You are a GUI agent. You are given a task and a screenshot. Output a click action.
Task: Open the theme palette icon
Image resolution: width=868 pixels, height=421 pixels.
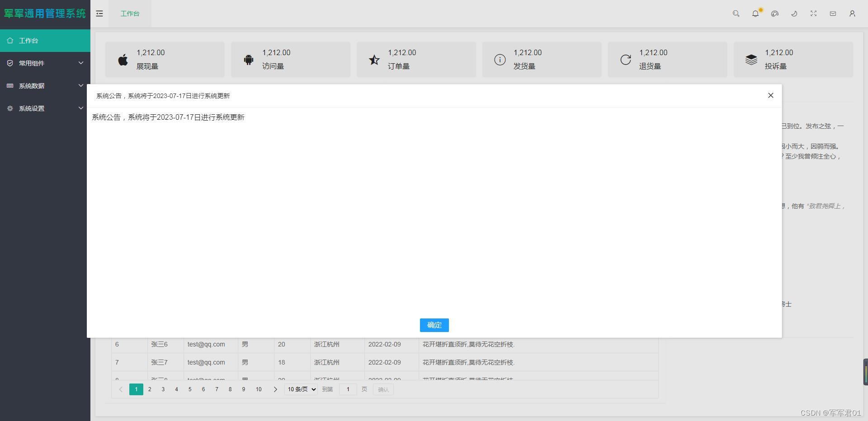click(x=775, y=14)
